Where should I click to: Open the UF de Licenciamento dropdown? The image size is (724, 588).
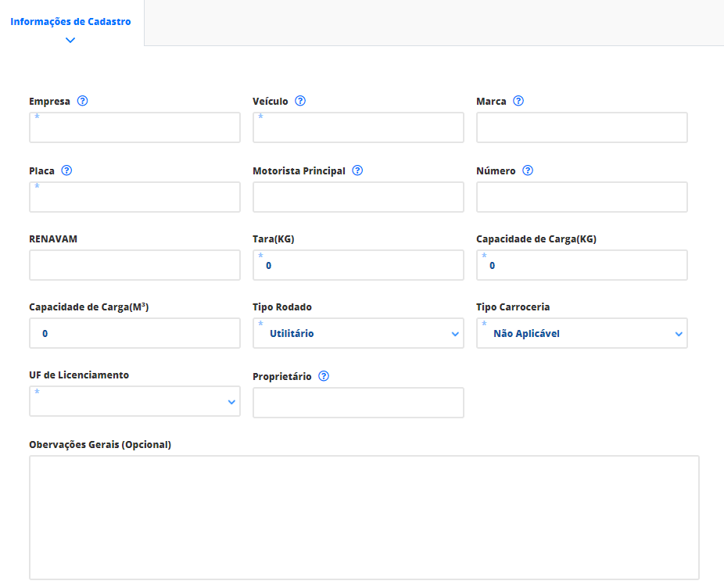[134, 401]
